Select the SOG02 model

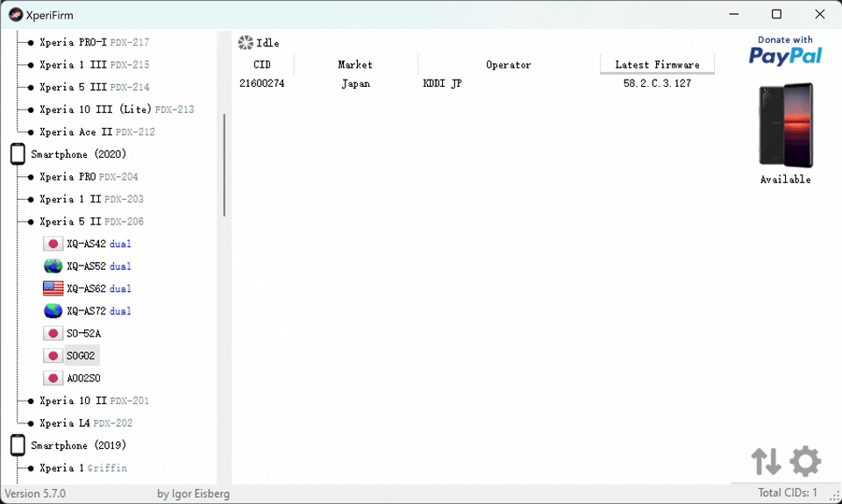click(x=81, y=356)
